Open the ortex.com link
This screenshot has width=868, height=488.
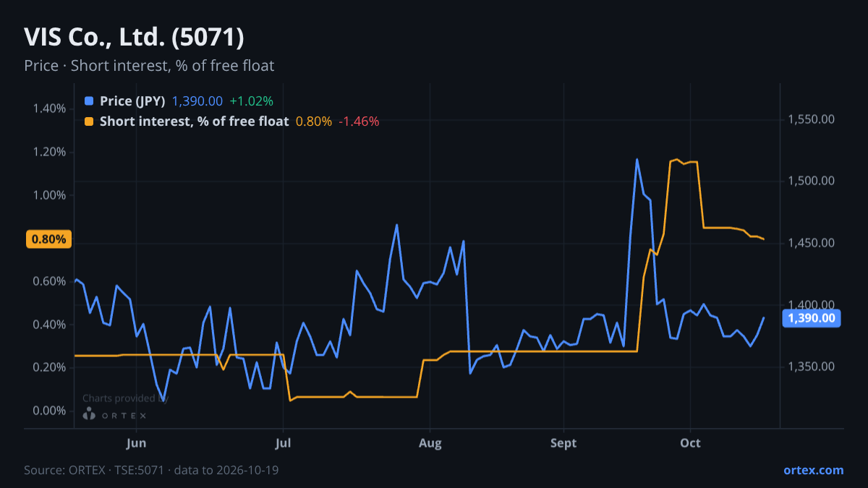(x=813, y=470)
